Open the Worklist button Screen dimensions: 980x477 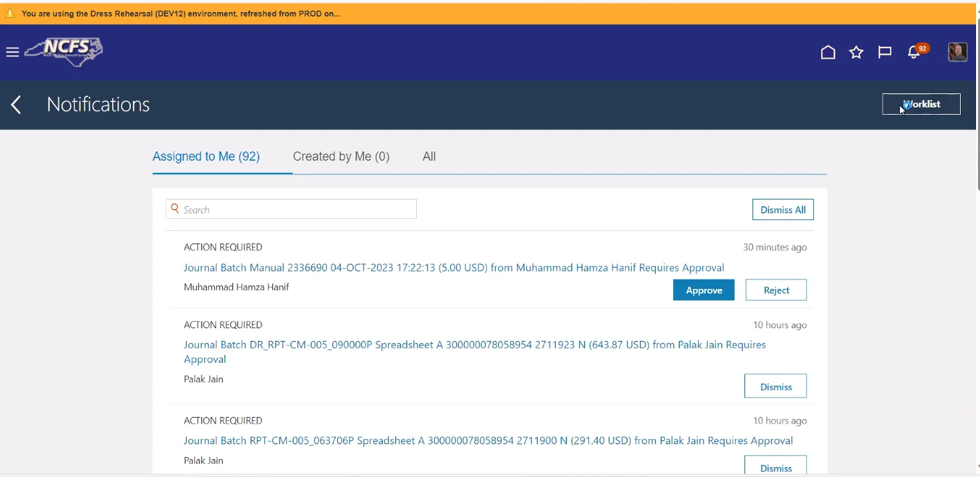point(921,104)
